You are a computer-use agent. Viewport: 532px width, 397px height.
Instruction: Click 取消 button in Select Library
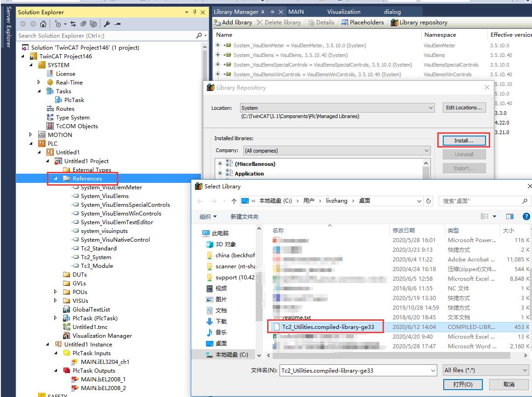pos(509,384)
